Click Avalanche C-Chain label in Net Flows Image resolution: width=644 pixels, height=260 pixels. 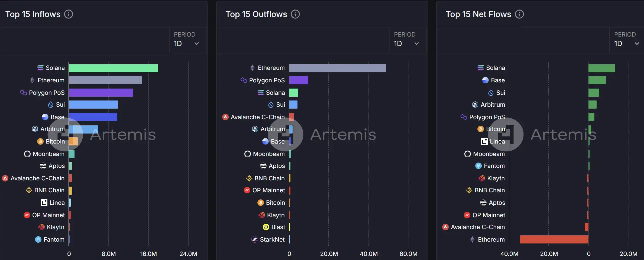click(x=478, y=227)
